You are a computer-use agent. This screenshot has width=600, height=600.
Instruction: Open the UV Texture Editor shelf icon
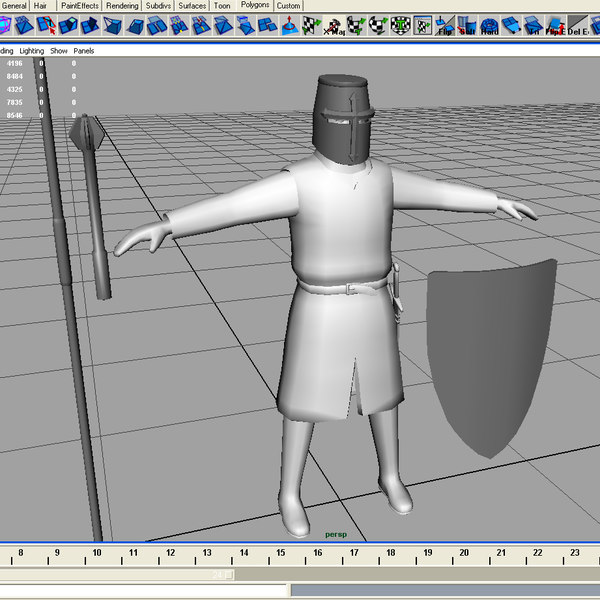click(423, 26)
